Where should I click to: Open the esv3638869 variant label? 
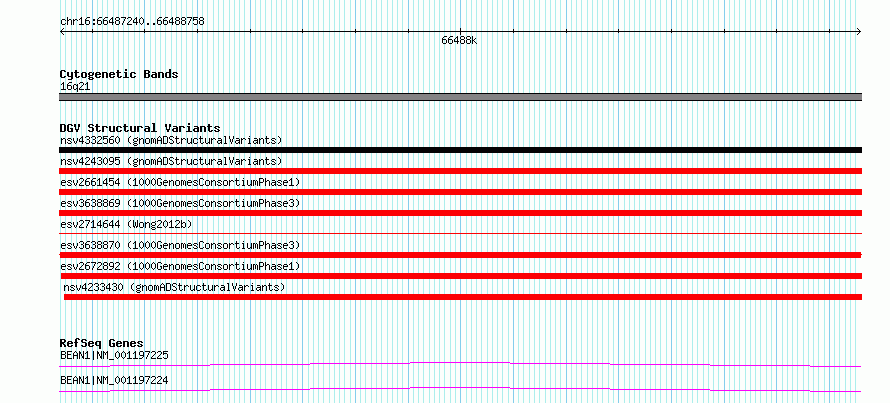click(180, 203)
